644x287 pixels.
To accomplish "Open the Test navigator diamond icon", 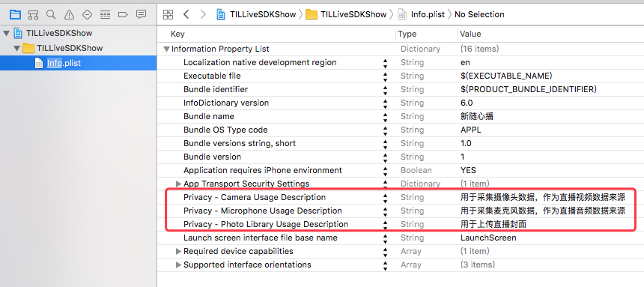I will point(87,15).
